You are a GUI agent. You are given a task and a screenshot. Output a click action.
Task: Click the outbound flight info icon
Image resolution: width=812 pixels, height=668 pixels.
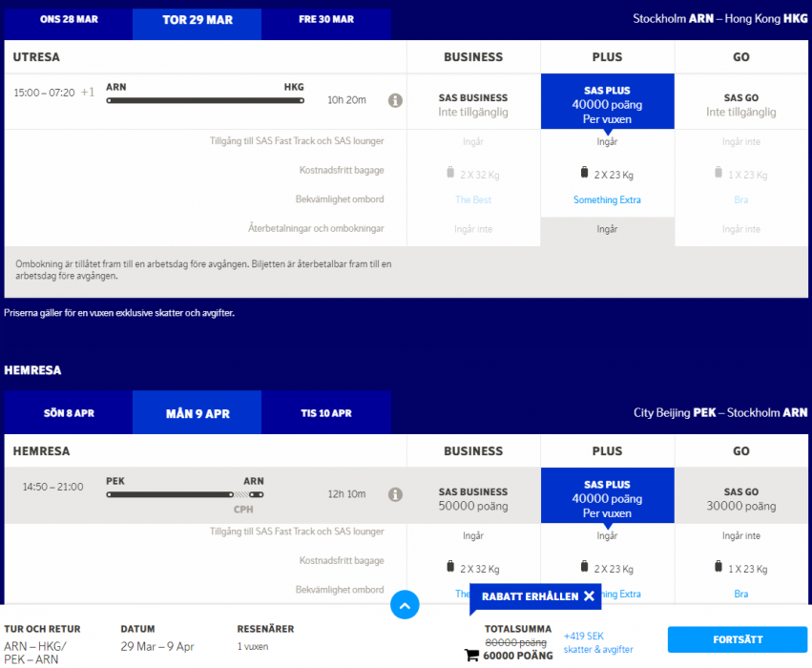395,100
